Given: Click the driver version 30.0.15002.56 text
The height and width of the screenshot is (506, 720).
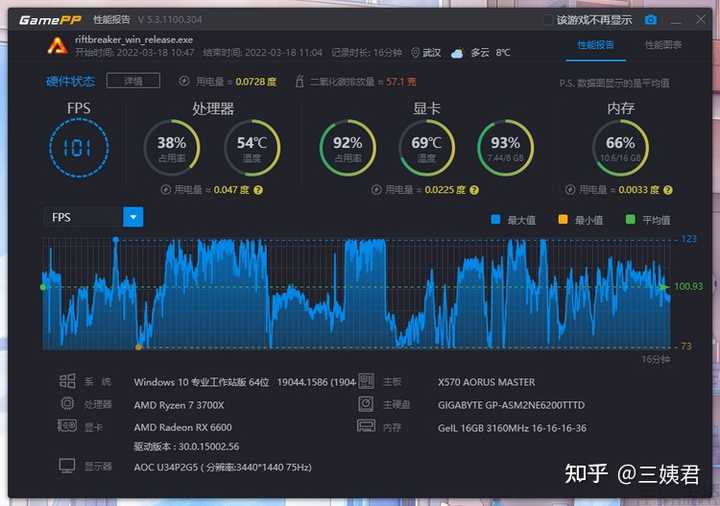Looking at the screenshot, I should pos(186,446).
